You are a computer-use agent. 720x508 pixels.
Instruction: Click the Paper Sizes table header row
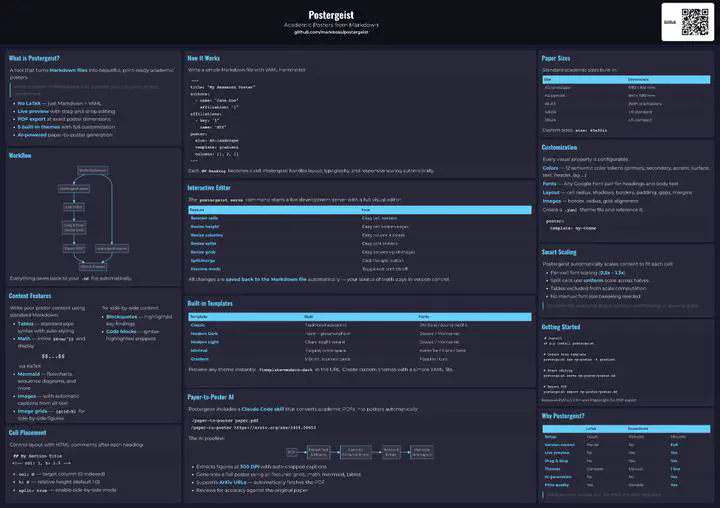point(627,79)
